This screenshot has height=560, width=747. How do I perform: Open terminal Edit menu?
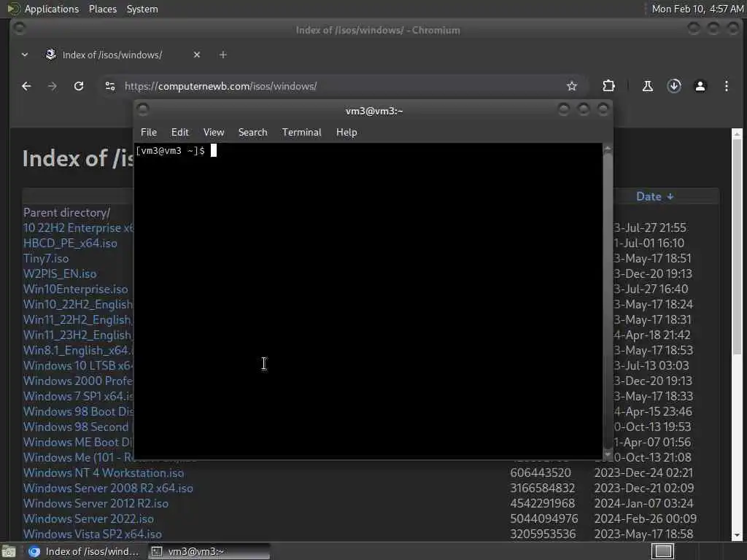180,133
